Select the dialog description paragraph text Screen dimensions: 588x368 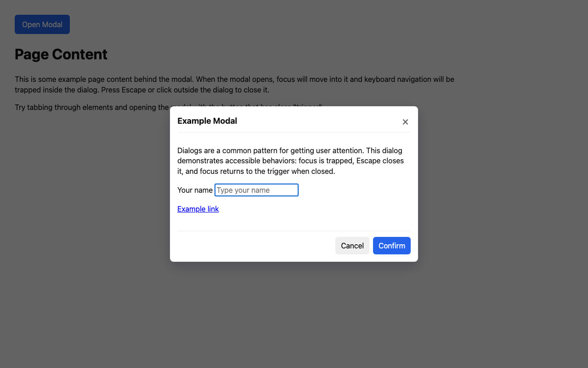[289, 161]
